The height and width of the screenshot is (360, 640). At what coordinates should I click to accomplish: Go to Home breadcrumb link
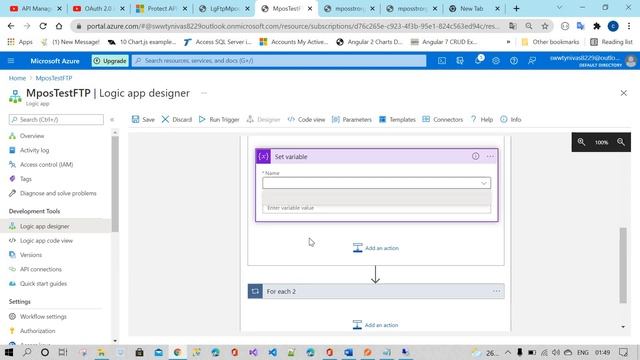click(x=17, y=78)
